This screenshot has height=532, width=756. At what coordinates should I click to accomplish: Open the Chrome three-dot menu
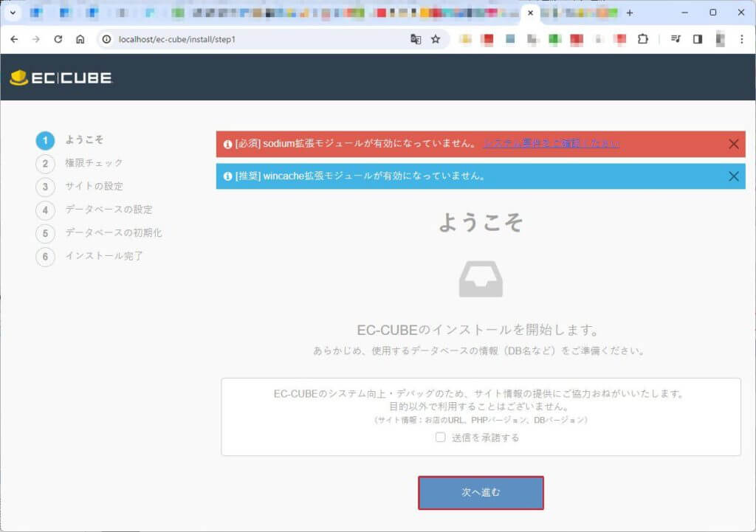pos(740,39)
